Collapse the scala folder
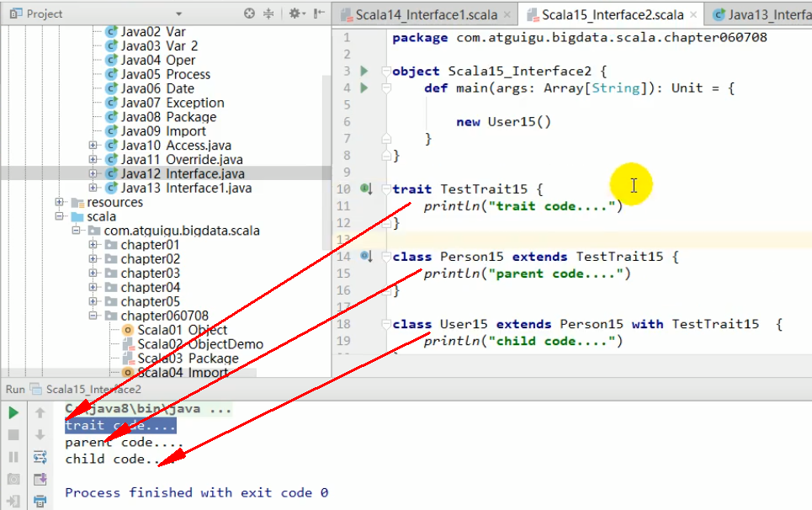This screenshot has height=510, width=812. click(59, 216)
